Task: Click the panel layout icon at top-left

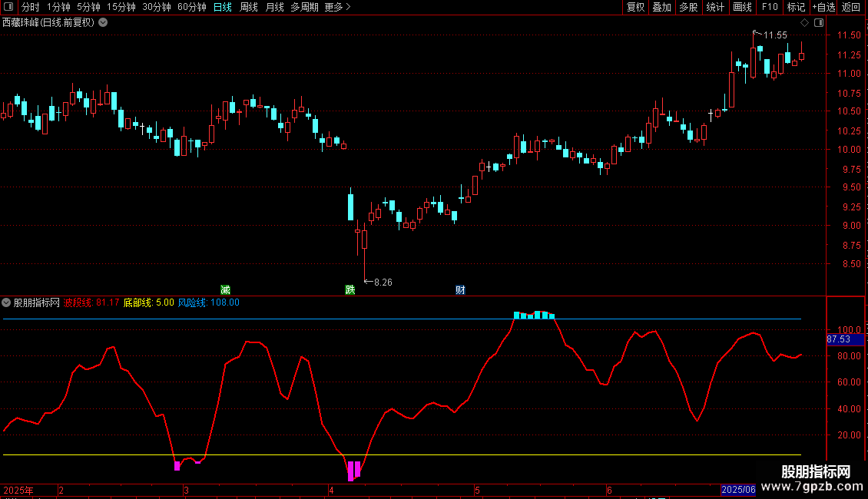Action: (8, 7)
